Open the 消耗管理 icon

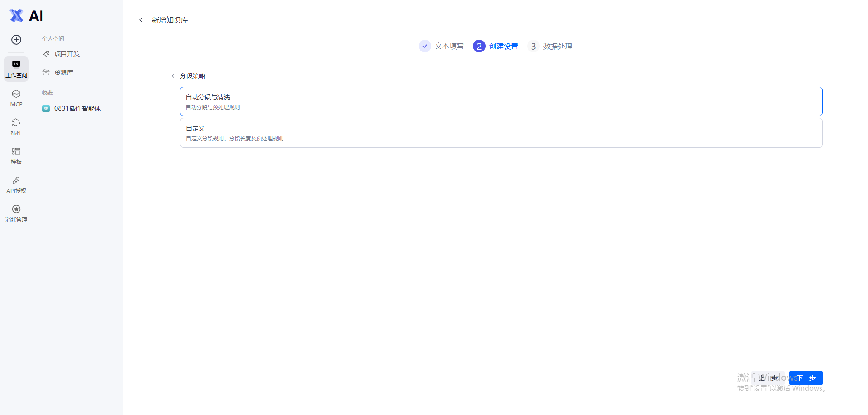pyautogui.click(x=16, y=214)
